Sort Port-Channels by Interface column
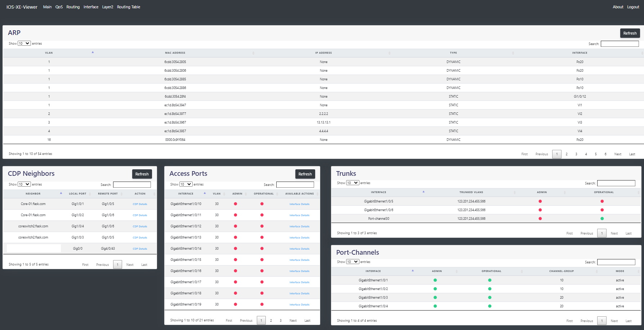Screen dimensions: 644x330 (373, 271)
